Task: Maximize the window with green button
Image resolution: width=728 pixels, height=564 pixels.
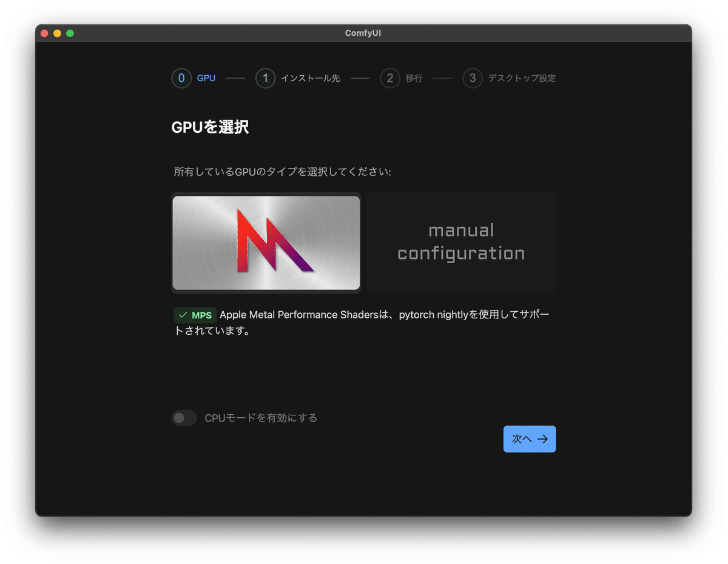Action: pos(70,33)
